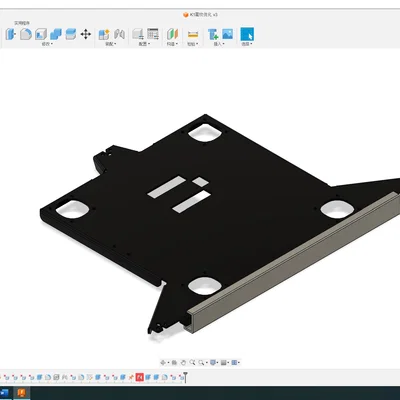Activate the Select cursor tool

[x=247, y=34]
